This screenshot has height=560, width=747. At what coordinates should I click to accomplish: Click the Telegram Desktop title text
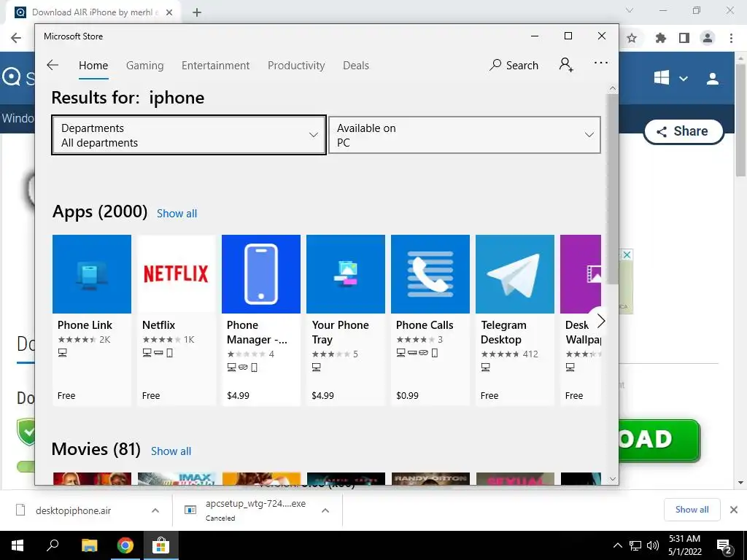point(503,332)
